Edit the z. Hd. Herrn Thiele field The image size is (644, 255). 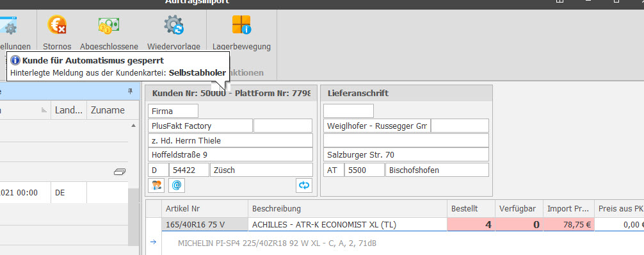[x=230, y=141]
